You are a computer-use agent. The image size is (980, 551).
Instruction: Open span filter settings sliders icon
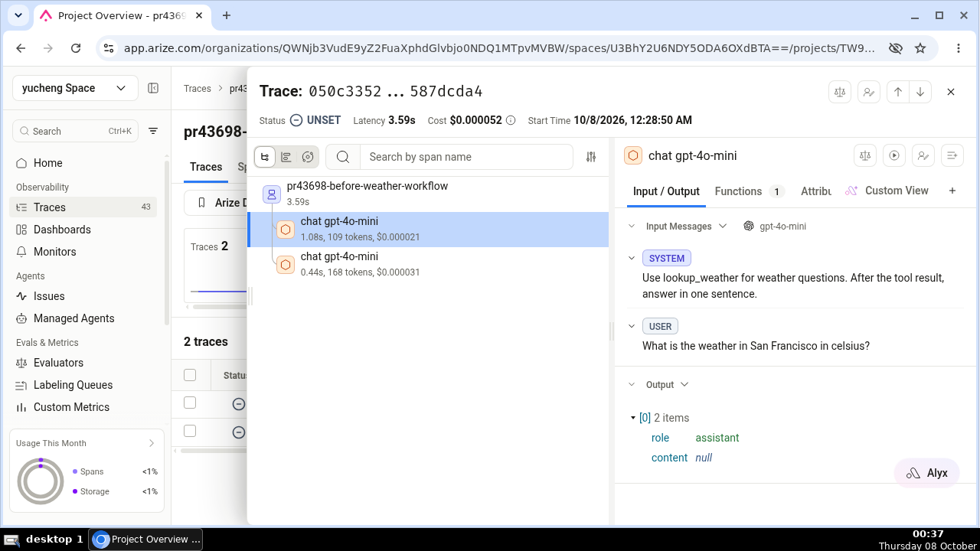[591, 157]
